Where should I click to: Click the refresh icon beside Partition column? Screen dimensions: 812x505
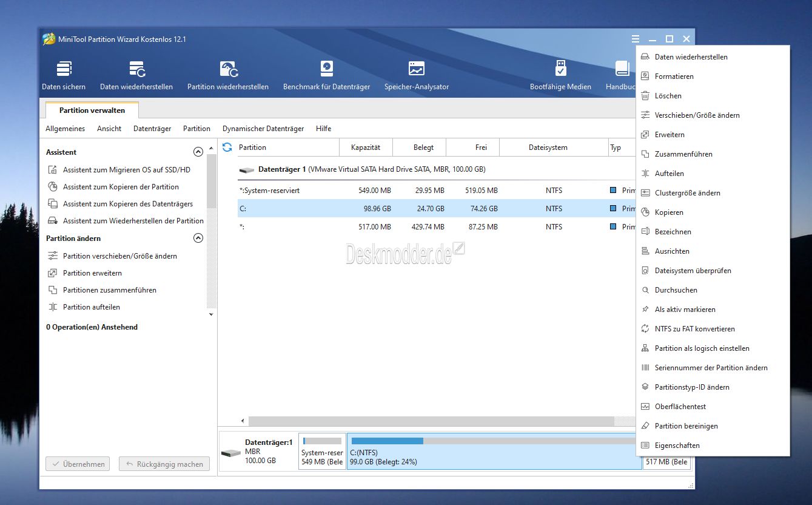pyautogui.click(x=227, y=147)
